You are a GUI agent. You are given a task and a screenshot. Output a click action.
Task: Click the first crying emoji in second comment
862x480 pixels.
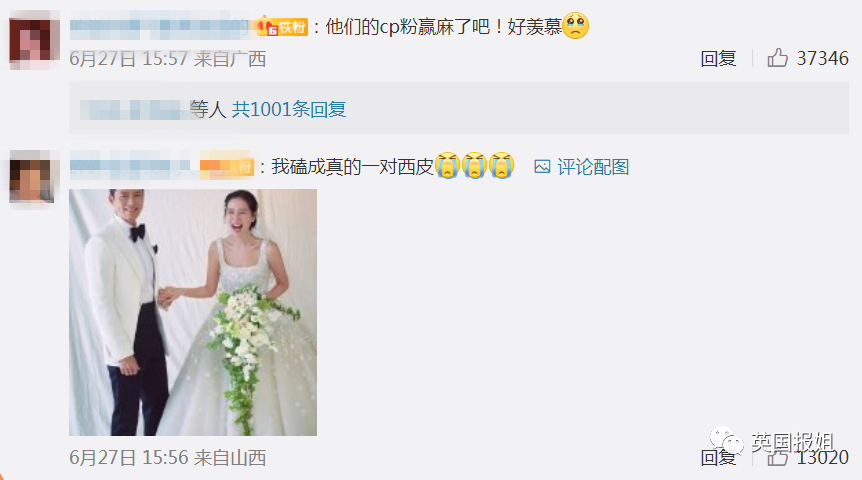pos(447,165)
